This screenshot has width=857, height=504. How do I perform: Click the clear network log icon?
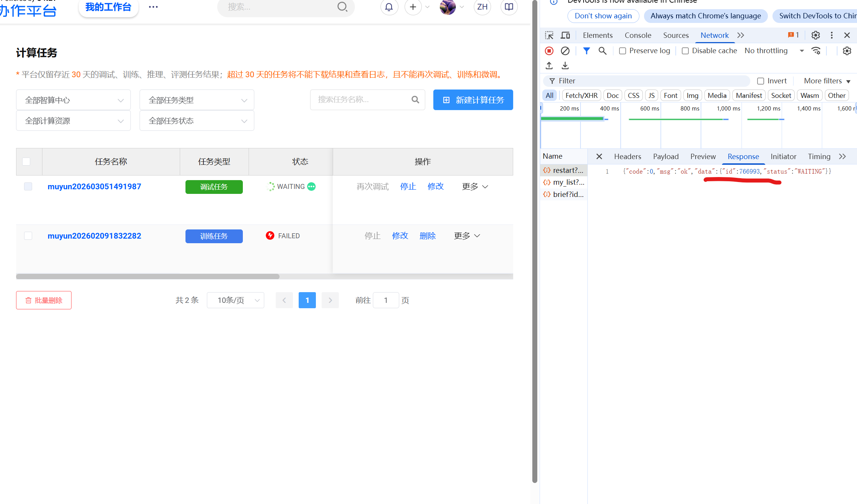565,51
